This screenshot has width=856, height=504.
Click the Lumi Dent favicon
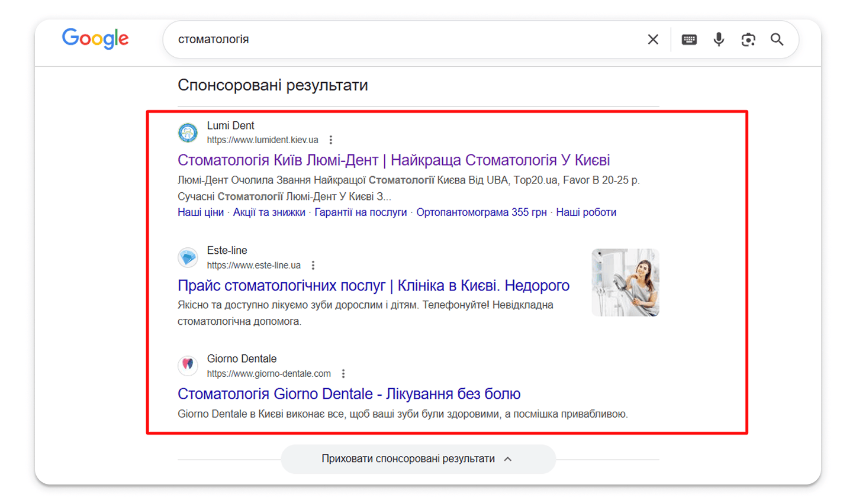188,133
